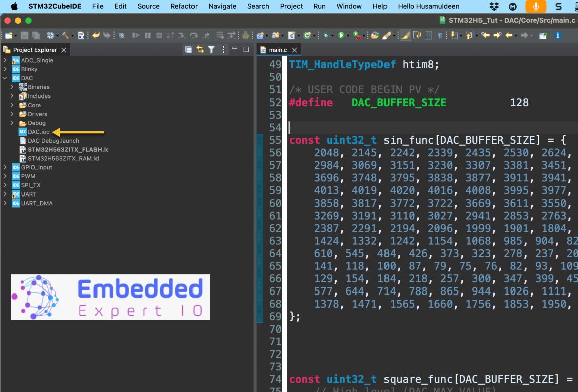Click the Filter funnel icon in Project Explorer
The height and width of the screenshot is (392, 578).
coord(212,50)
